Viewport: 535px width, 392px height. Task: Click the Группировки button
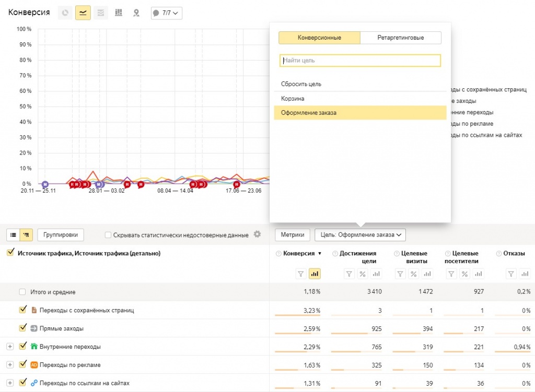[61, 235]
